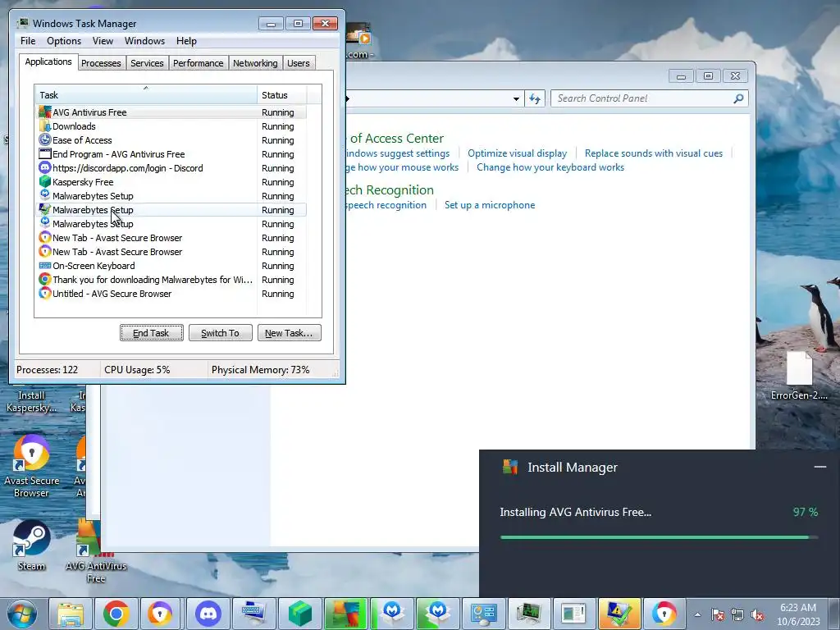Viewport: 840px width, 630px height.
Task: Launch Google Chrome from taskbar
Action: coord(116,614)
